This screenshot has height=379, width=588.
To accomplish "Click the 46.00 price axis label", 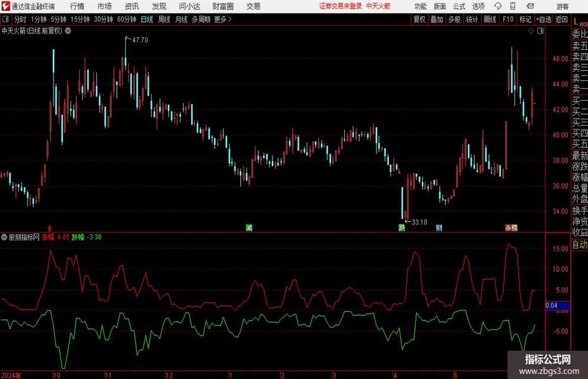I will [560, 58].
